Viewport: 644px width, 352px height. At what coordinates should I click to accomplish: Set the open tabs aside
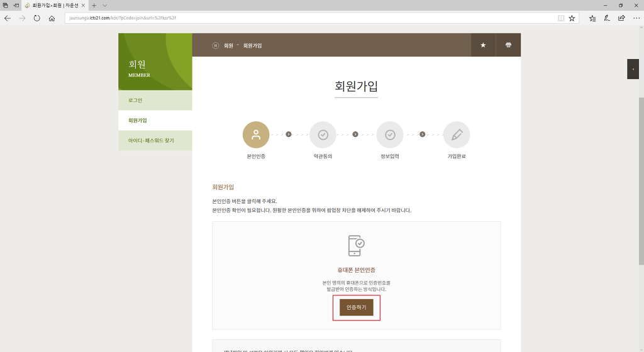(16, 5)
